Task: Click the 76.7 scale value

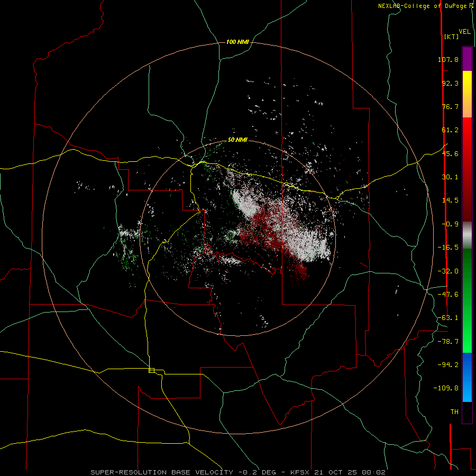Action: pyautogui.click(x=450, y=106)
